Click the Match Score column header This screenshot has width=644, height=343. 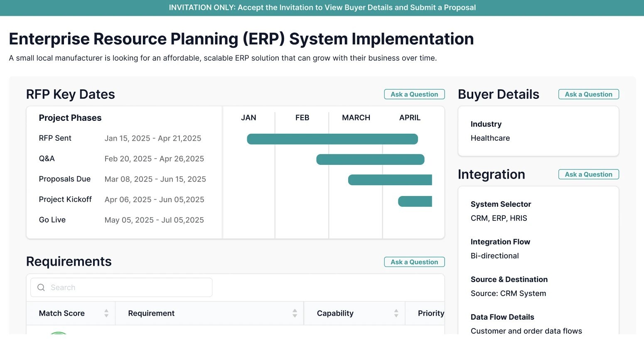[71, 313]
